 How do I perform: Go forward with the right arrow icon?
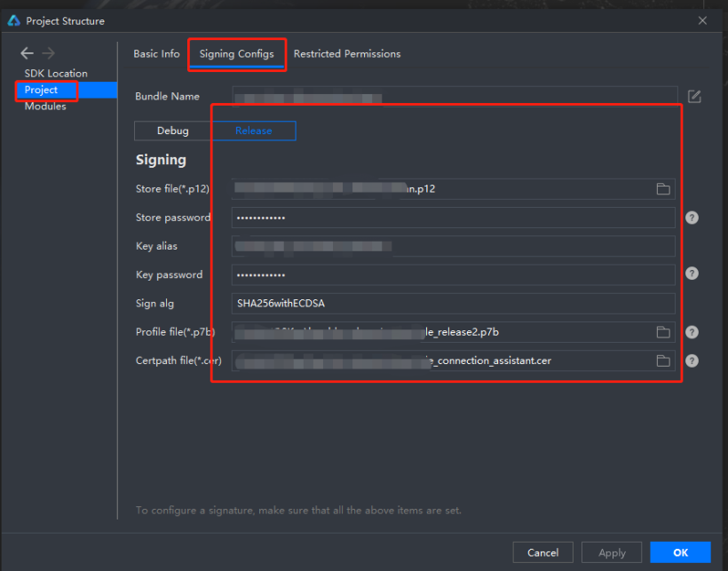[x=48, y=53]
